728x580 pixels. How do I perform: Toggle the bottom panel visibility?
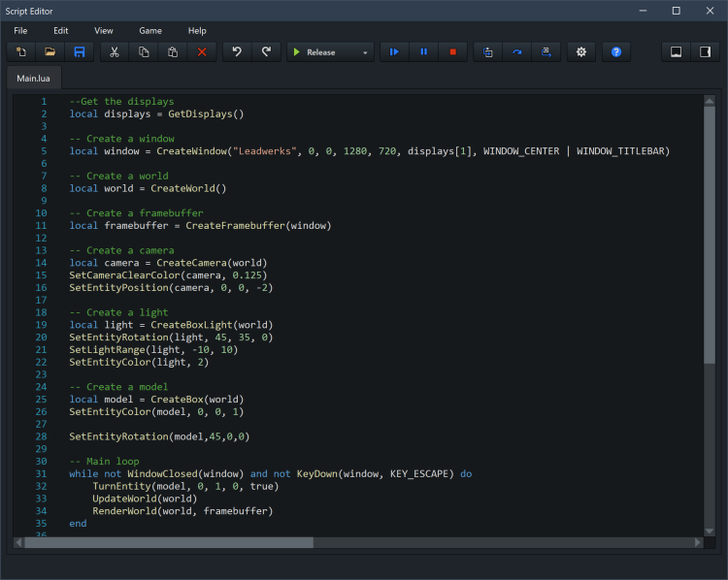click(676, 52)
